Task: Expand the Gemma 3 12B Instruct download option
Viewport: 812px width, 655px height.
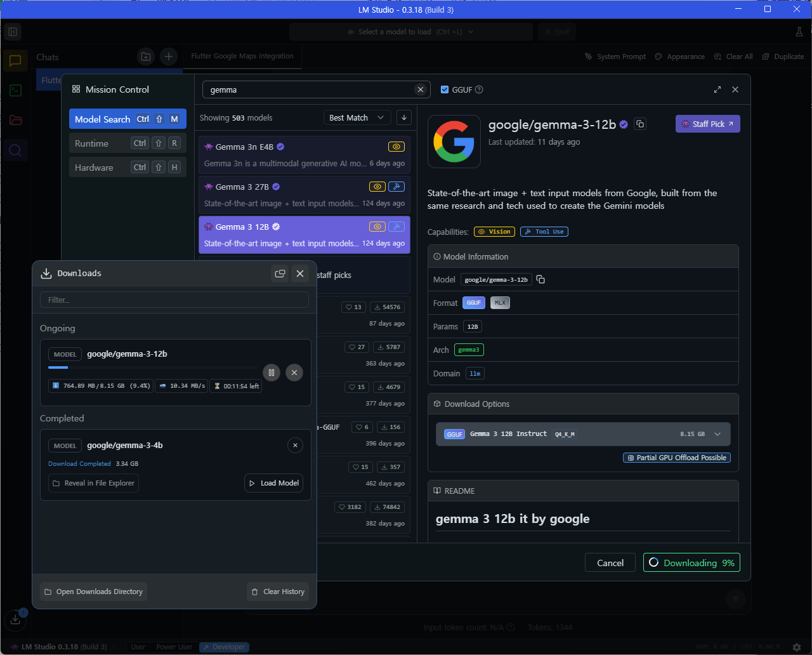Action: [583, 434]
